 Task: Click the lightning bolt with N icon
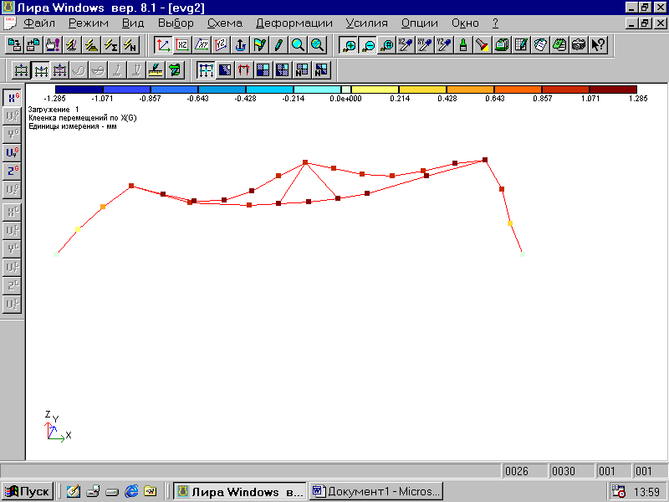tap(131, 45)
